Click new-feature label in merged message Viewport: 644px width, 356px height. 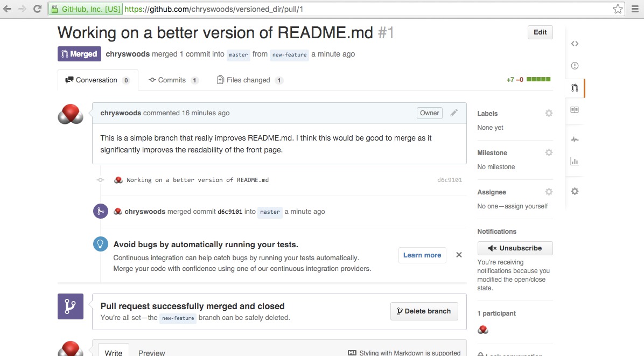178,318
